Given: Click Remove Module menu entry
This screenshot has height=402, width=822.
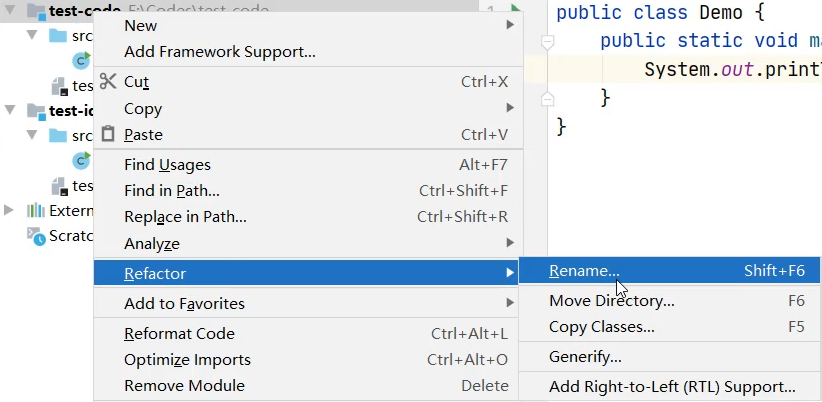Looking at the screenshot, I should (x=184, y=386).
